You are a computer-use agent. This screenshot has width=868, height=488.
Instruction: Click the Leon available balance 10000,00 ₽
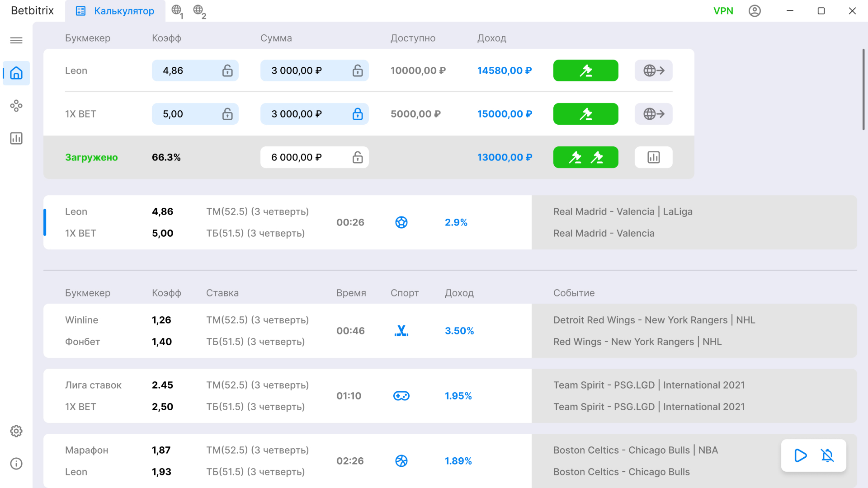click(x=418, y=70)
